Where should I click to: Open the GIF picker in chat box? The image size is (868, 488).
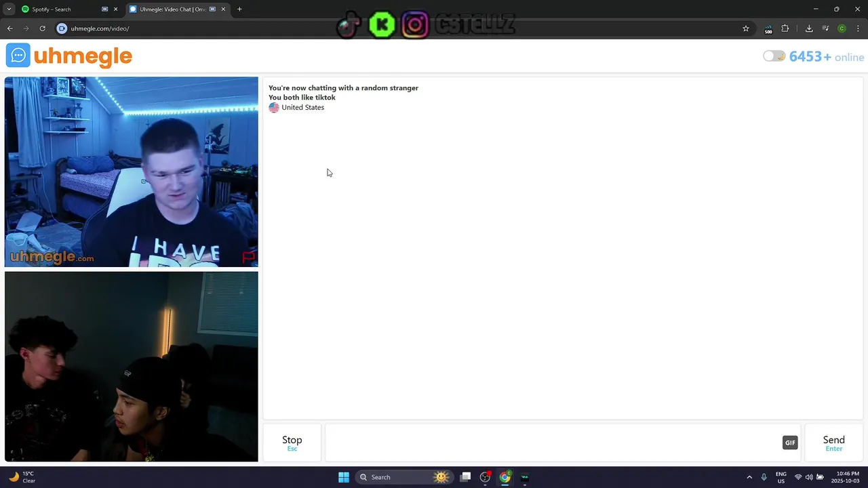(790, 443)
